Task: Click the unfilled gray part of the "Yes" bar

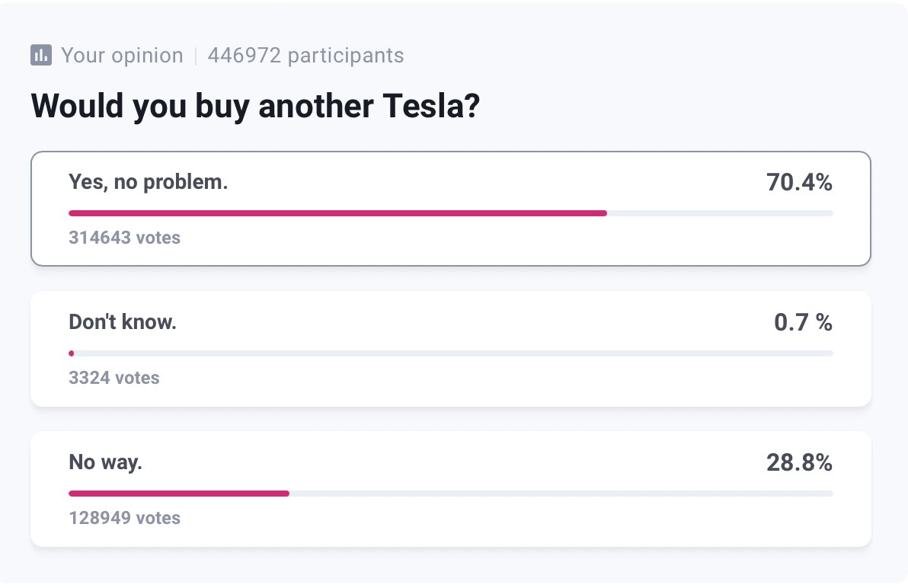Action: (720, 213)
